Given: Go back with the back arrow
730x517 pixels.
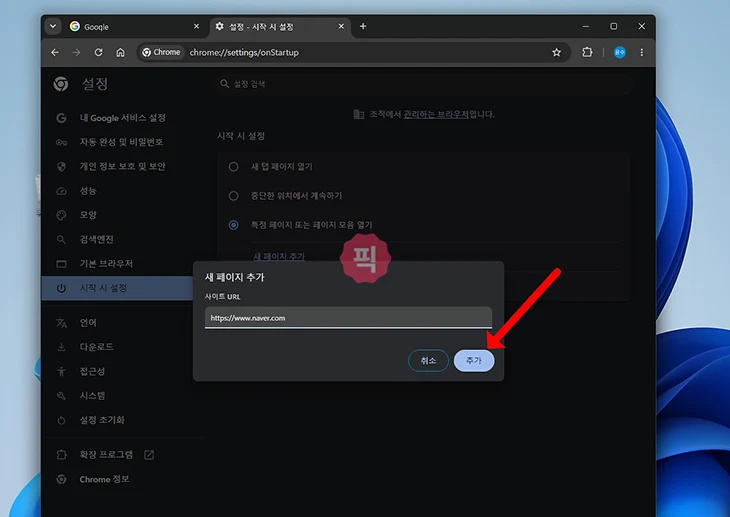Looking at the screenshot, I should point(55,52).
